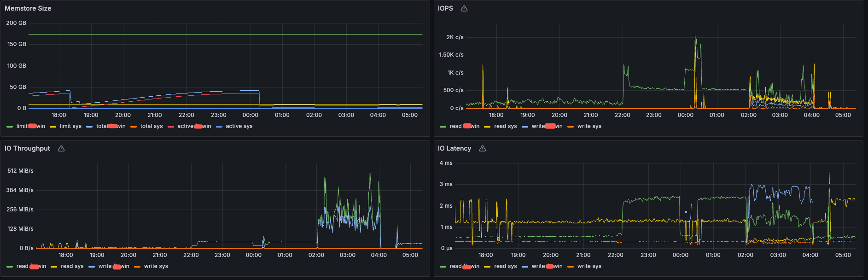Click the warning triangle next to IO Throughput

coord(61,148)
